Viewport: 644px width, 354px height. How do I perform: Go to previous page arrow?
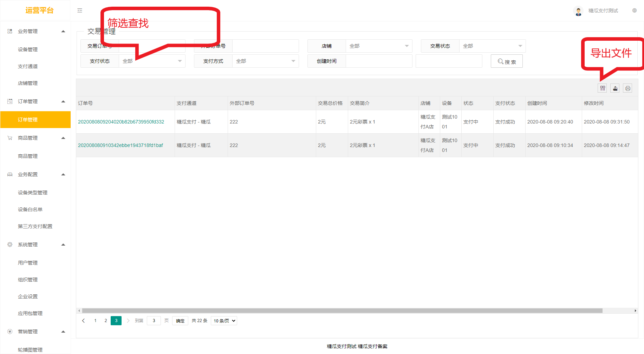pyautogui.click(x=83, y=321)
